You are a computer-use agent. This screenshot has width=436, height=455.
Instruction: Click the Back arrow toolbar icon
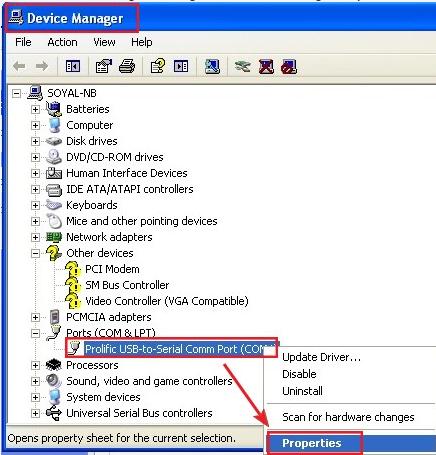coord(19,66)
